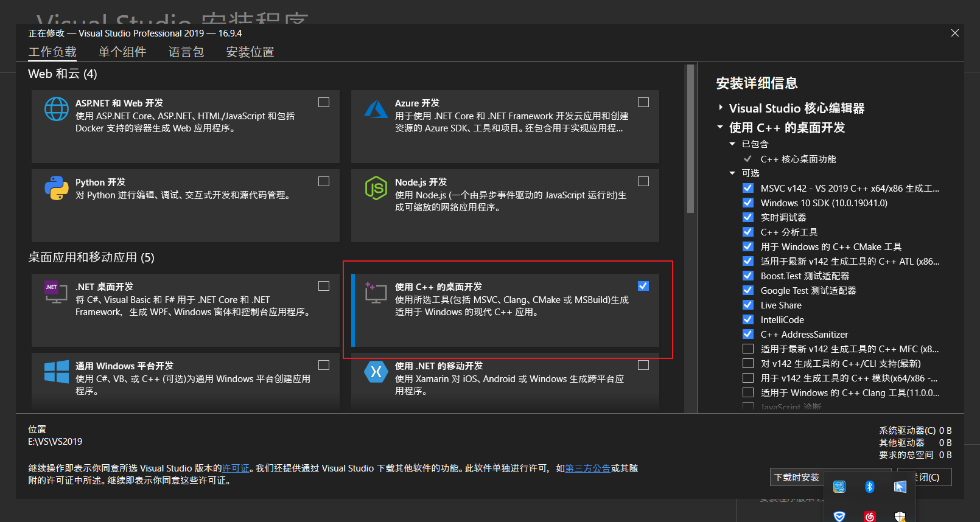
Task: Open Windows Security shield tray icon
Action: tap(900, 517)
